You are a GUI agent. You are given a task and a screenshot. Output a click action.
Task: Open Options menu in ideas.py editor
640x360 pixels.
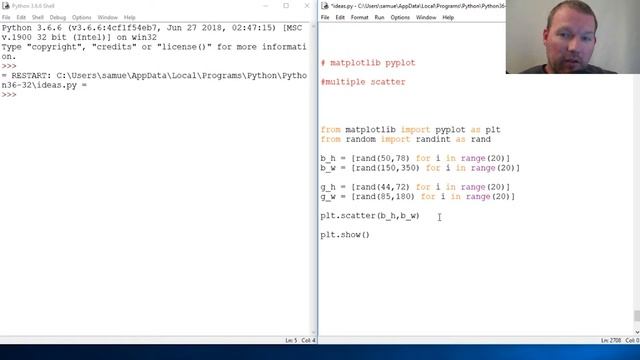pyautogui.click(x=400, y=18)
